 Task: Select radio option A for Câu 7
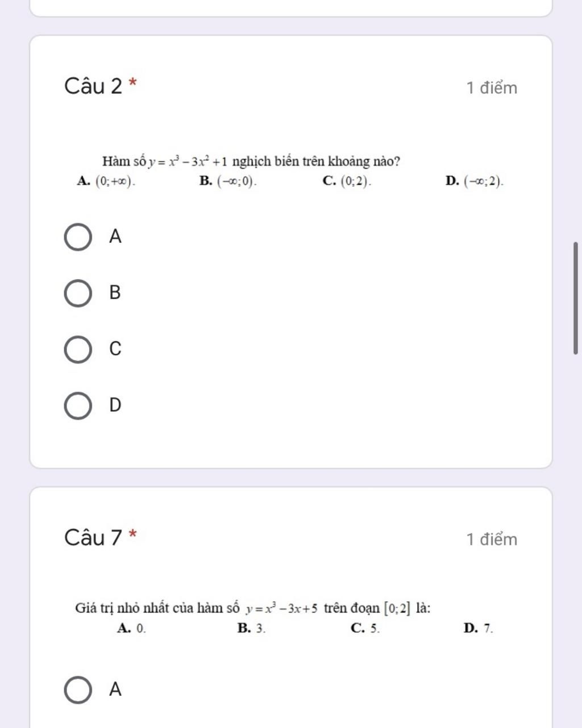point(77,690)
